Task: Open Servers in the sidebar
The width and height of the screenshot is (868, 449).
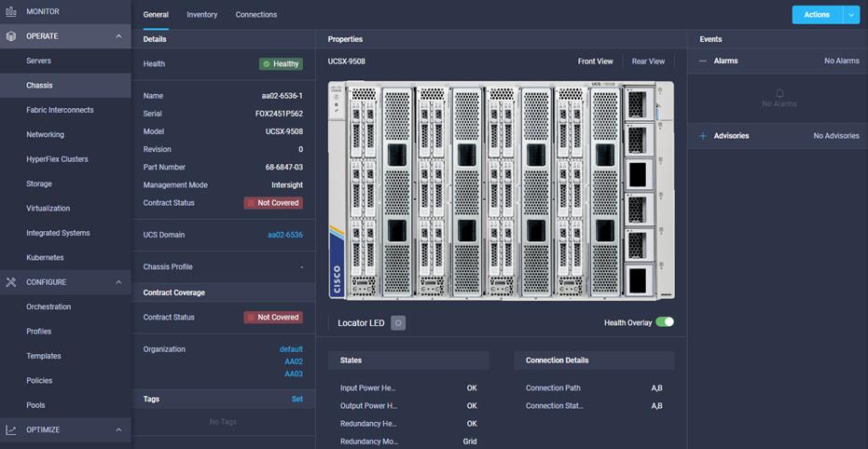Action: pyautogui.click(x=65, y=61)
